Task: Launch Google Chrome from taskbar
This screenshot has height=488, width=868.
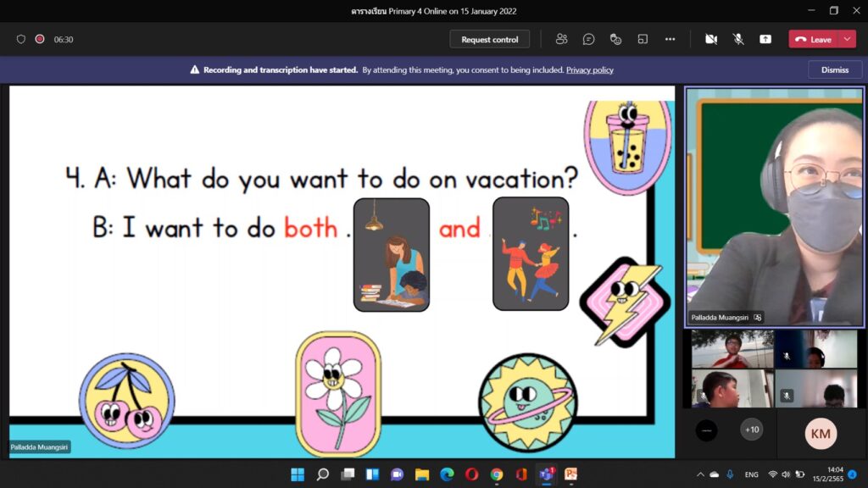Action: point(497,474)
